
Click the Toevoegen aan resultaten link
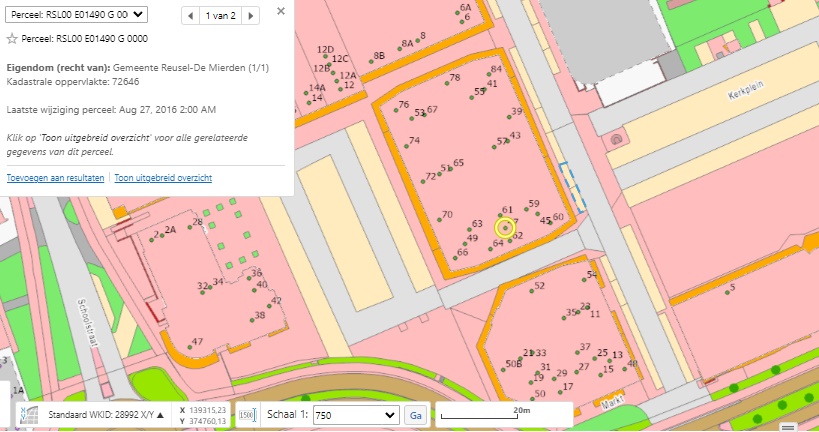point(55,178)
